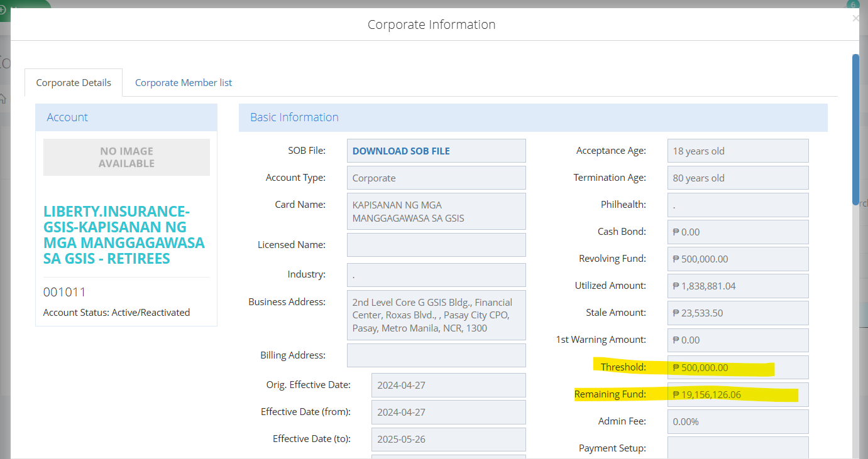Click the Account Type field showing Corporate

pos(436,178)
